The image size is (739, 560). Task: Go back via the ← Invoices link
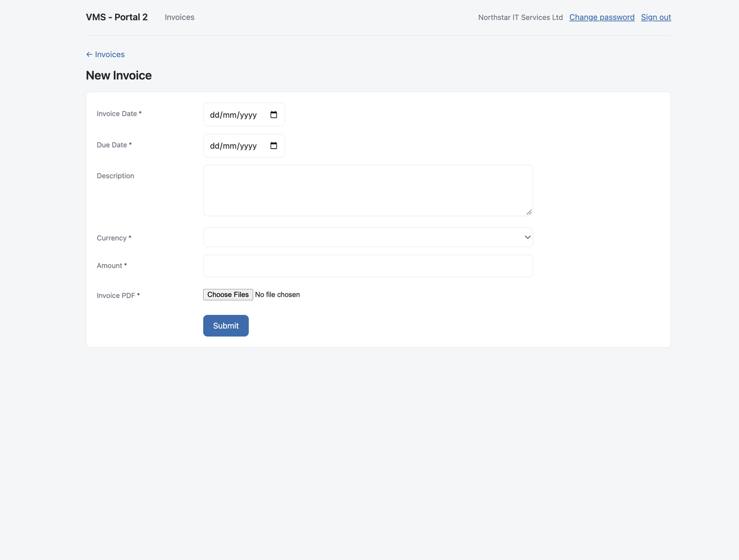point(105,55)
